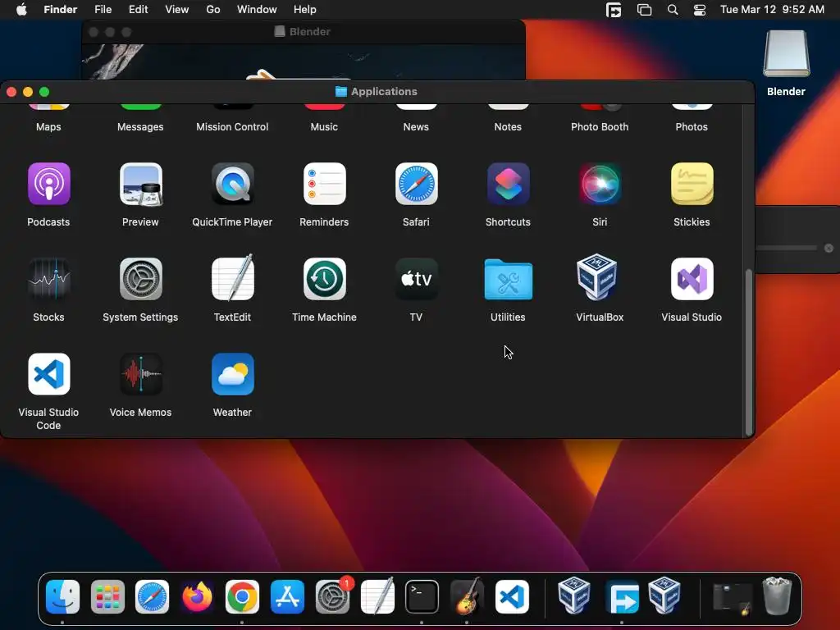Click the Photos label
This screenshot has width=840, height=630.
tap(692, 127)
